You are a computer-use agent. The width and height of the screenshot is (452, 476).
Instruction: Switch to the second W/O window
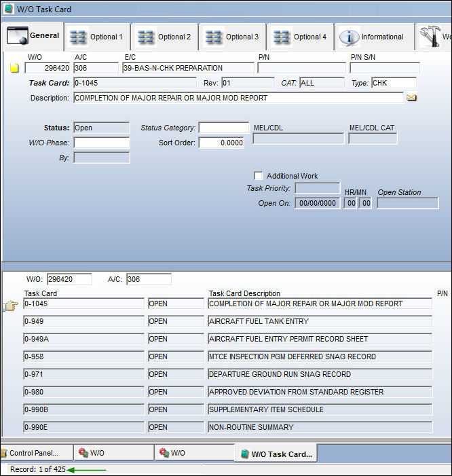195,453
